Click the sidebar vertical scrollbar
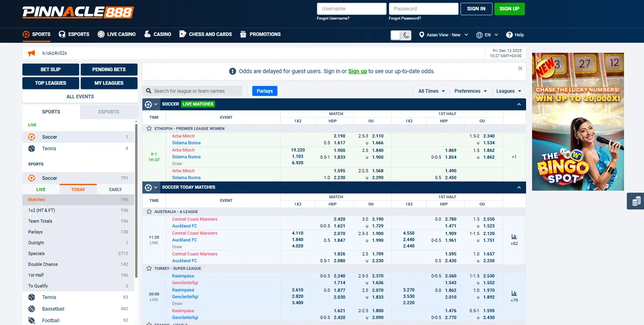 pos(136,200)
